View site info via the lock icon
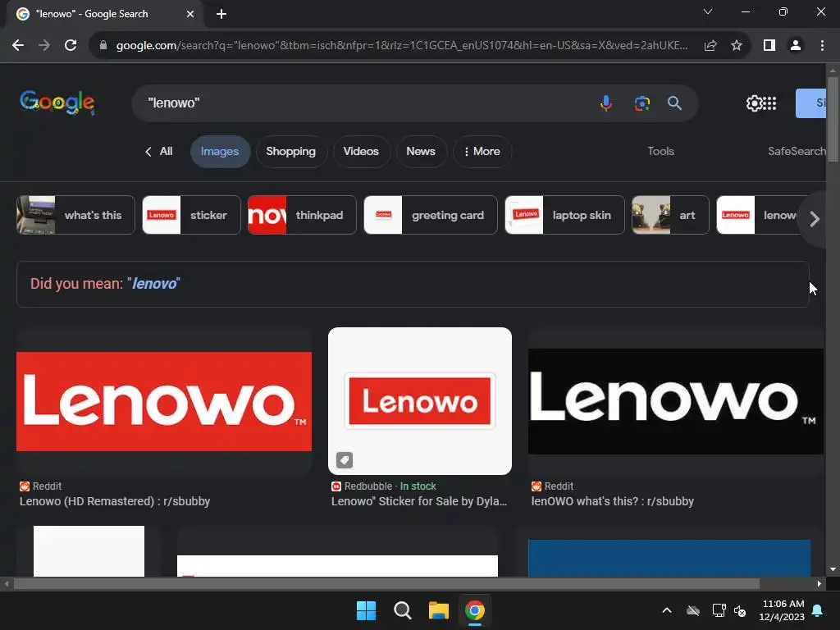 click(103, 46)
